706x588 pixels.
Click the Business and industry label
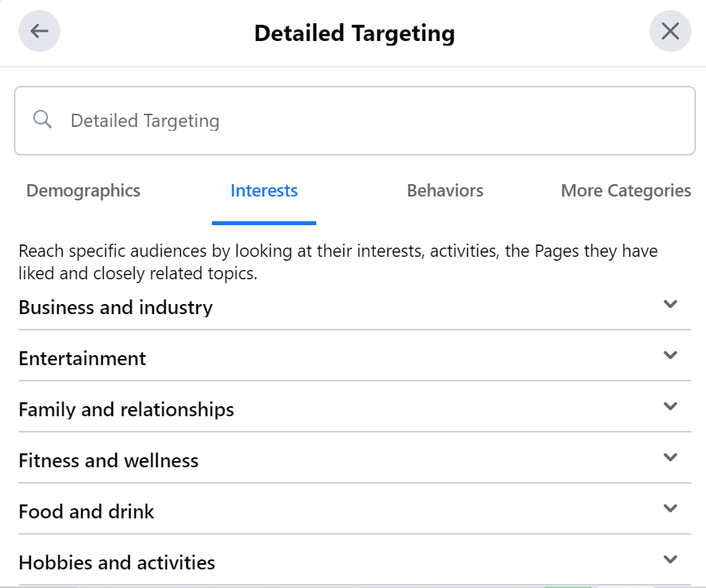(x=115, y=307)
